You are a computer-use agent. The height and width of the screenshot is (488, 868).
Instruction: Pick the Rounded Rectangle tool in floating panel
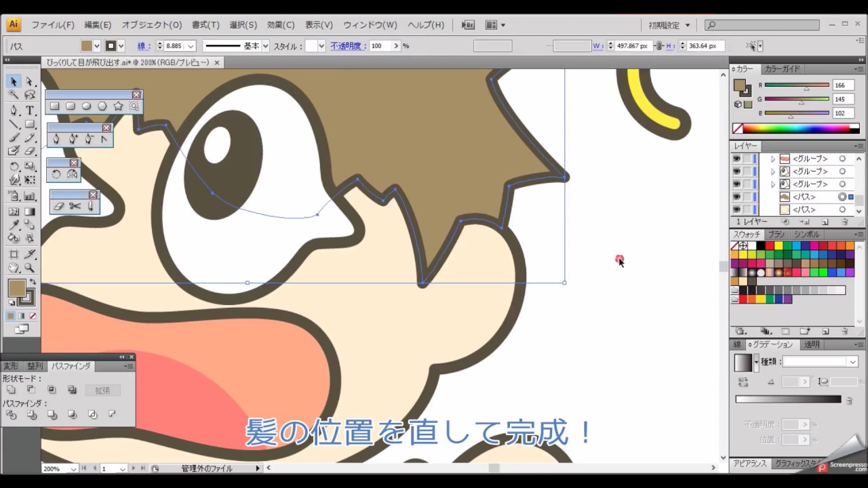tap(71, 106)
